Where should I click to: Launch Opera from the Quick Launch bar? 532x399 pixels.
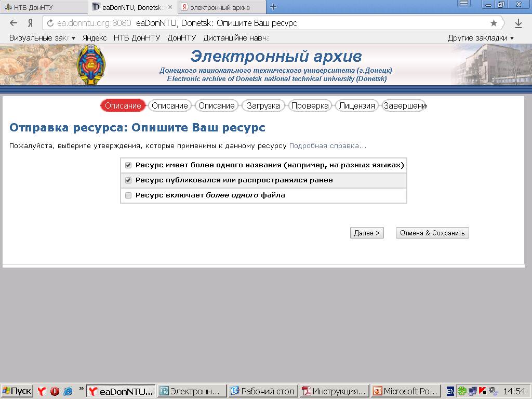pos(55,391)
